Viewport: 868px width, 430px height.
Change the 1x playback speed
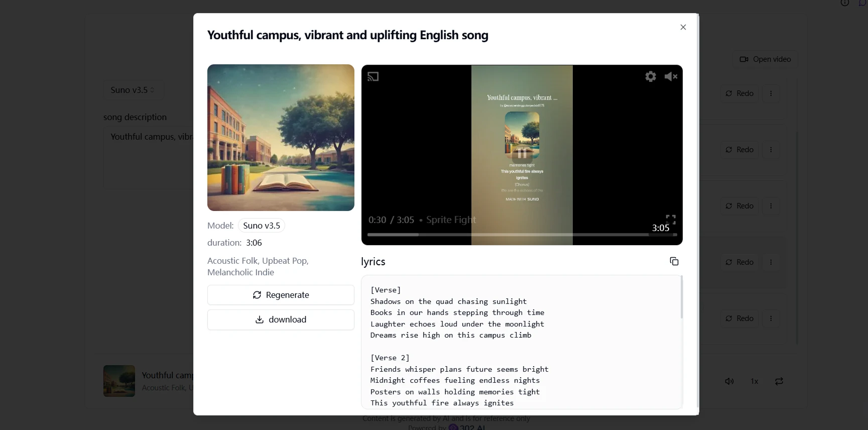(x=754, y=381)
